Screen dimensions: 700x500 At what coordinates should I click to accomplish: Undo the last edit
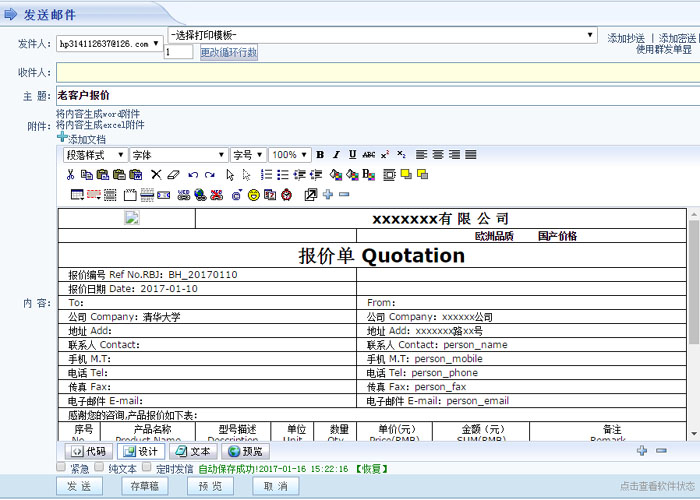[x=193, y=175]
